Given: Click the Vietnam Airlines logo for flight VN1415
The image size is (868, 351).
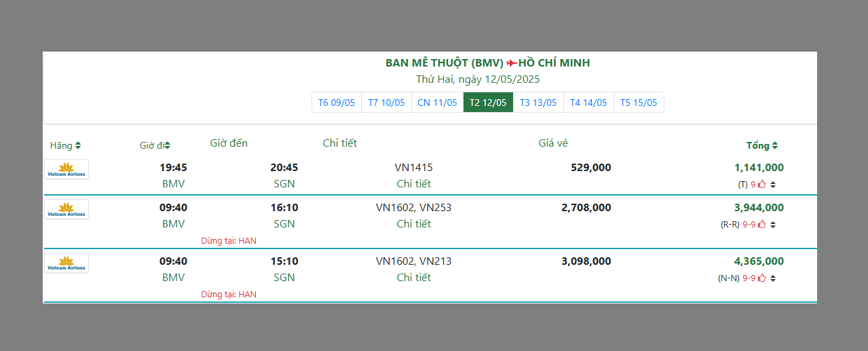Looking at the screenshot, I should [67, 169].
